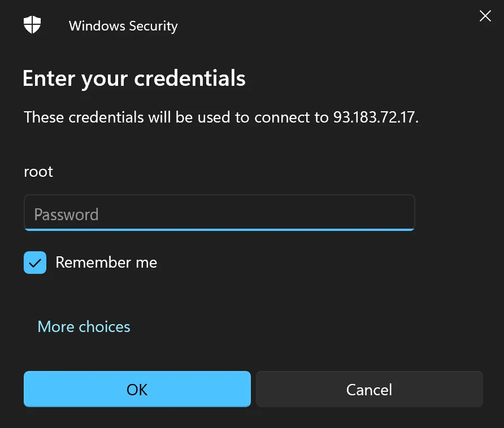This screenshot has width=504, height=428.
Task: Open the More choices link for other accounts
Action: tap(84, 327)
